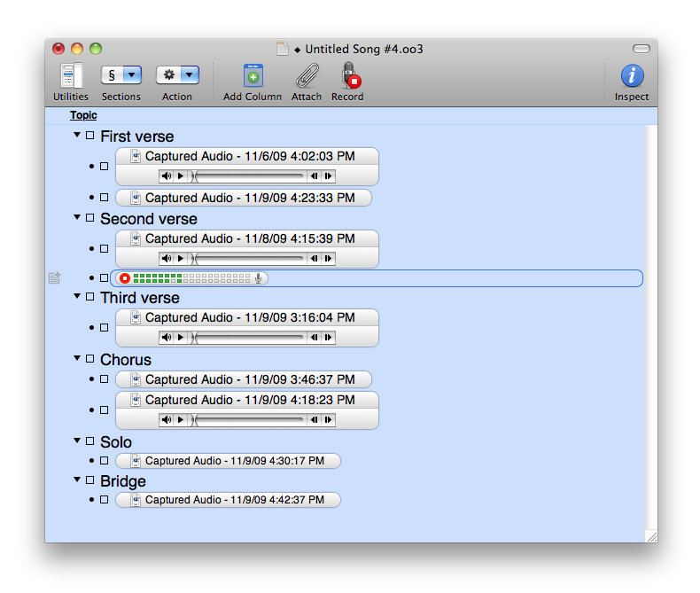Open the Inspect panel
The image size is (700, 593).
click(631, 76)
